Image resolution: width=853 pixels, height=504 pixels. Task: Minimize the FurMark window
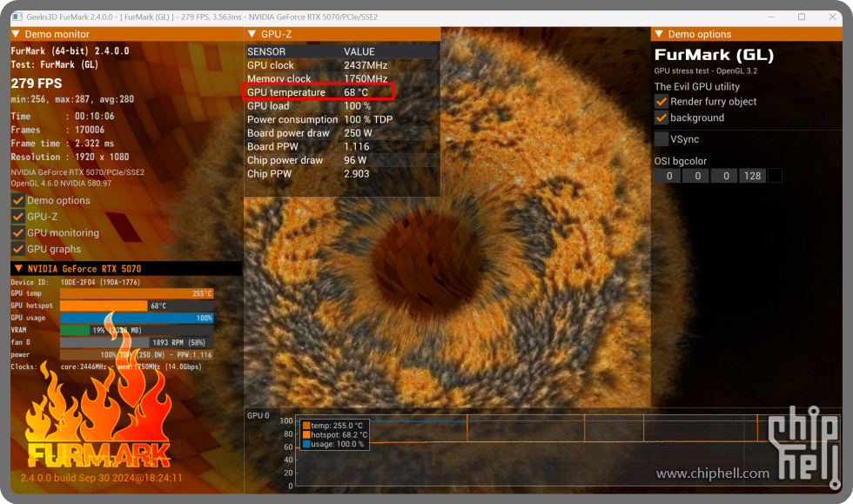pos(771,17)
